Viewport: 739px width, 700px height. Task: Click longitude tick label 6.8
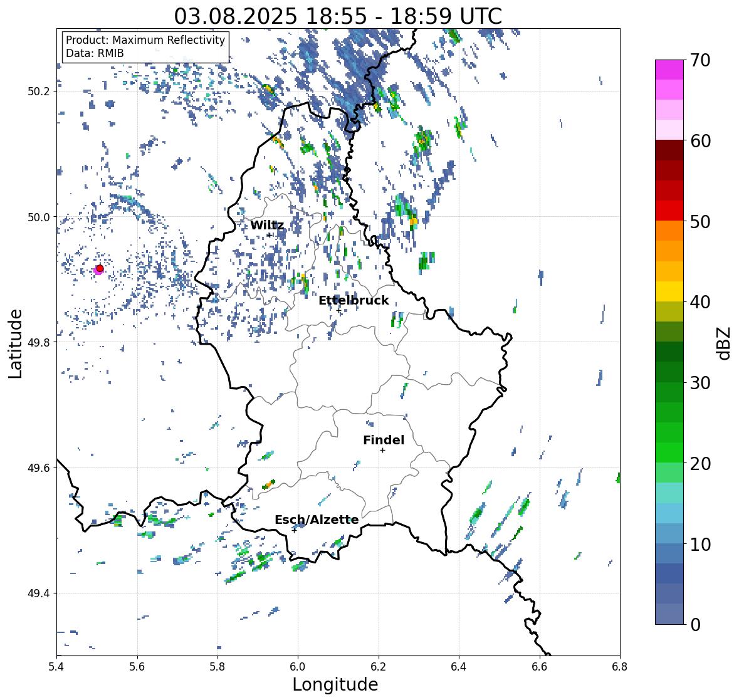click(x=620, y=666)
